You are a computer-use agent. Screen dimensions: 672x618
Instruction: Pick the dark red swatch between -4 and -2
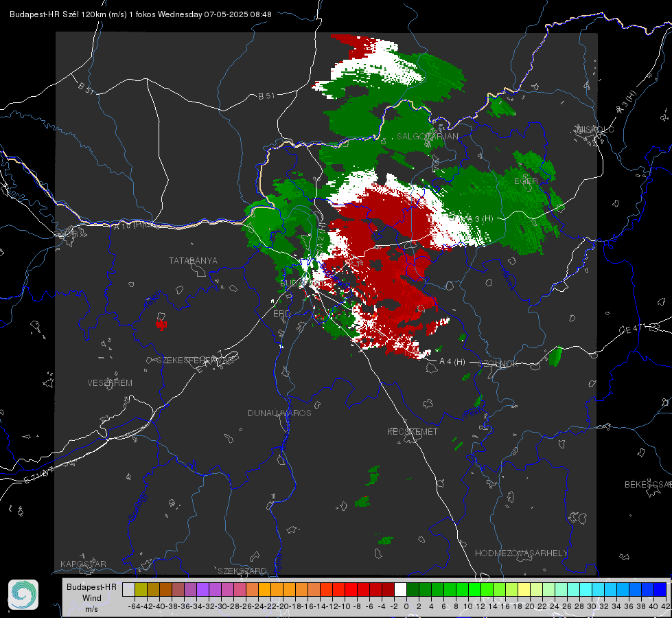(388, 590)
